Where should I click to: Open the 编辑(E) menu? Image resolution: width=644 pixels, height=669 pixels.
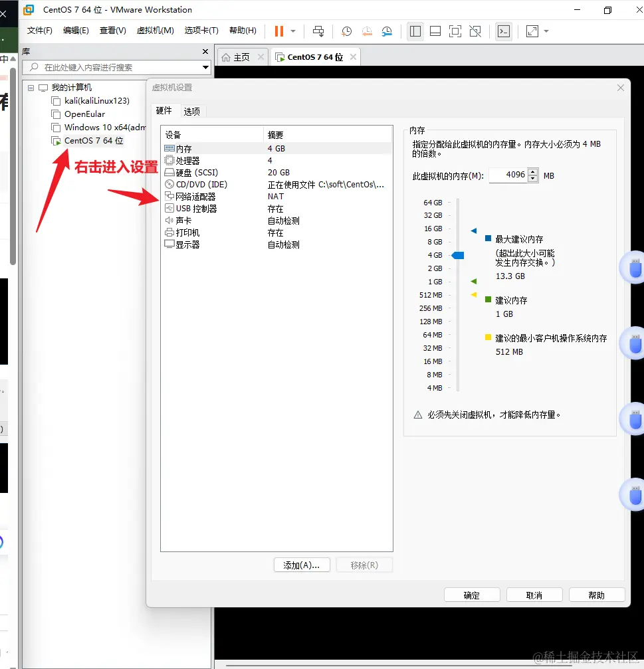(x=76, y=31)
